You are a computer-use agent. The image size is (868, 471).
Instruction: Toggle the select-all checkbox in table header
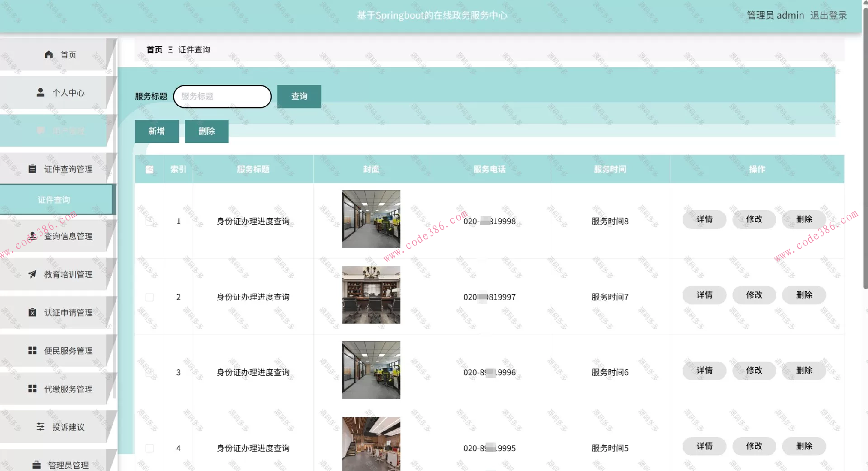click(149, 169)
